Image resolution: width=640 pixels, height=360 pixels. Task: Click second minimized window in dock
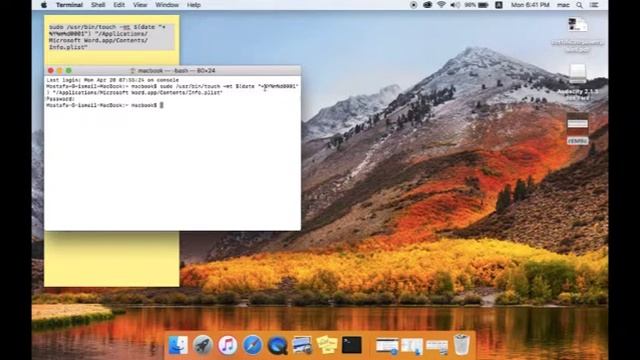[x=412, y=346]
